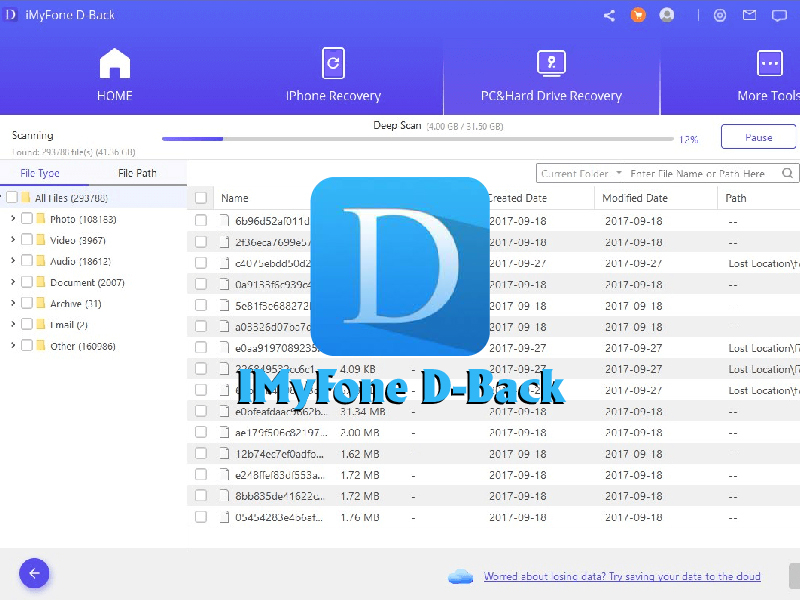Image resolution: width=800 pixels, height=600 pixels.
Task: Click the cloud icon near bottom link
Action: coord(460,577)
